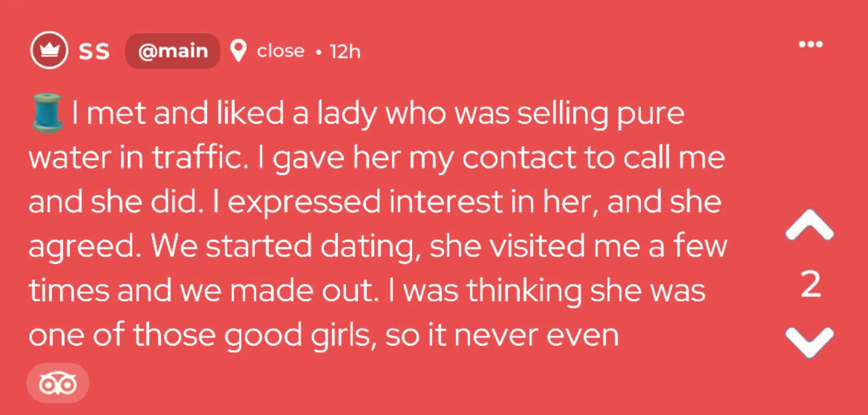This screenshot has width=868, height=415.
Task: Expand truncated text at "so it never even"
Action: pos(502,335)
